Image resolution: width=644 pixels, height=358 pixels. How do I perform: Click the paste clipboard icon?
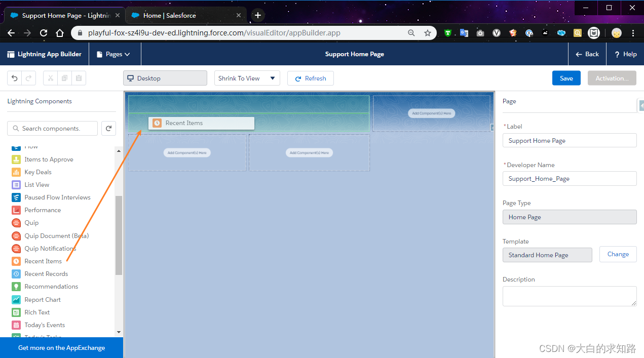point(79,78)
